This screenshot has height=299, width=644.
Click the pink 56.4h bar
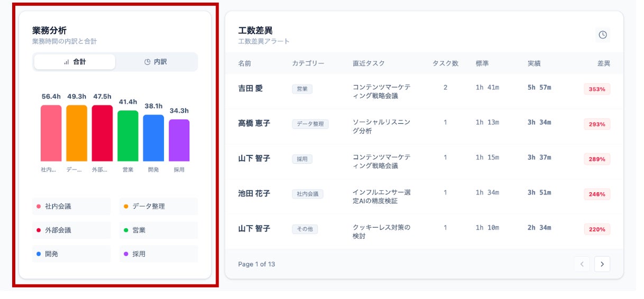[51, 133]
